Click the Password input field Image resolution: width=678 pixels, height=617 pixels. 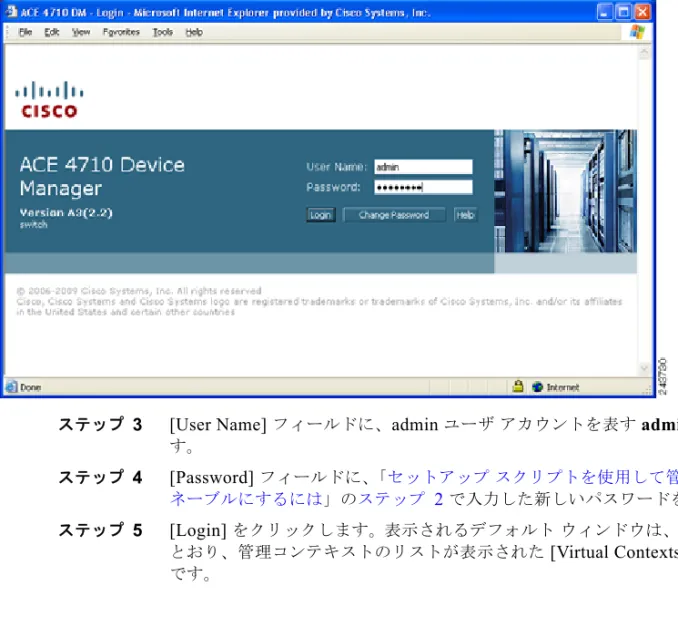tap(423, 187)
